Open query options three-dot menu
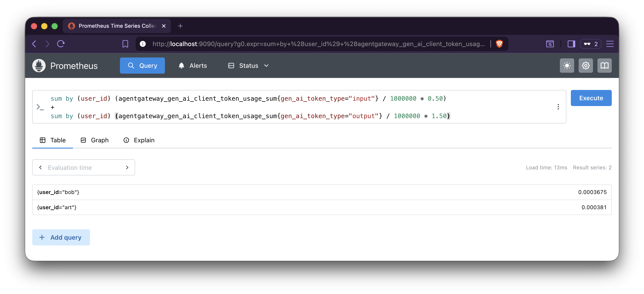The image size is (644, 294). (x=558, y=107)
